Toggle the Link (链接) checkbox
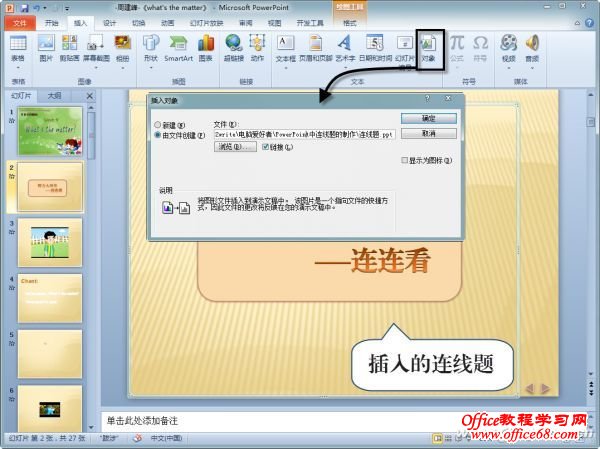This screenshot has height=449, width=600. click(x=265, y=147)
